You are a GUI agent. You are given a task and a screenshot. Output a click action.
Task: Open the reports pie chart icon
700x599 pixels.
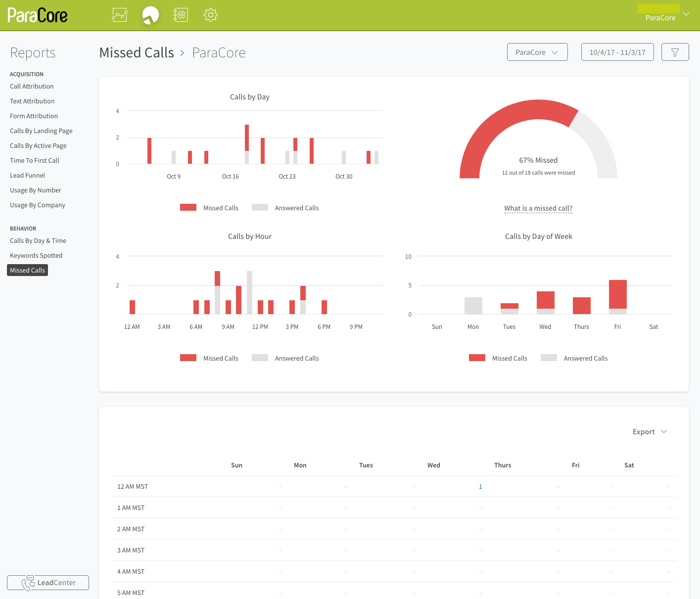point(150,15)
